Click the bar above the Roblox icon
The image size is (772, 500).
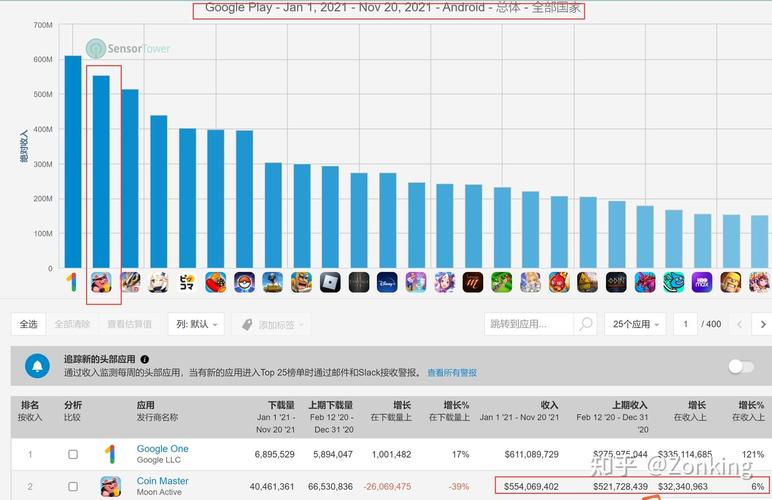pos(330,217)
